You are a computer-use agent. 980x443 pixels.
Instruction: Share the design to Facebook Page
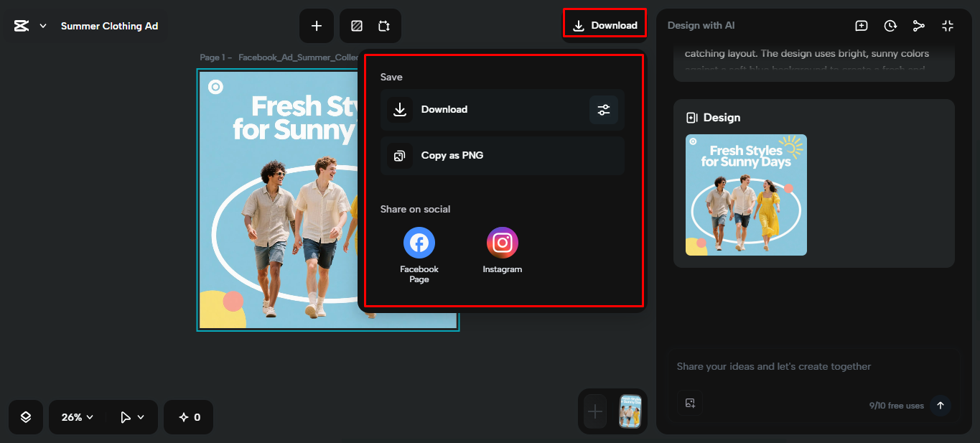419,243
